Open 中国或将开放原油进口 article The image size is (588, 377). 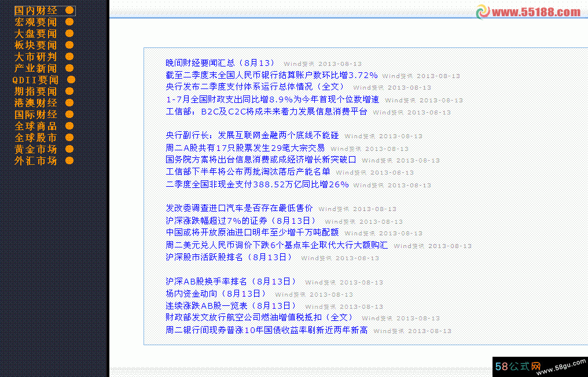(252, 232)
